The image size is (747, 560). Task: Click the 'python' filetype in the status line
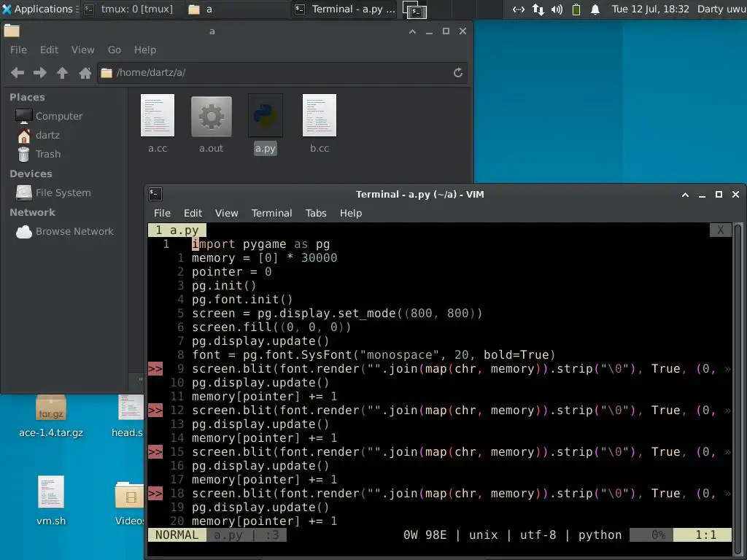pos(600,534)
